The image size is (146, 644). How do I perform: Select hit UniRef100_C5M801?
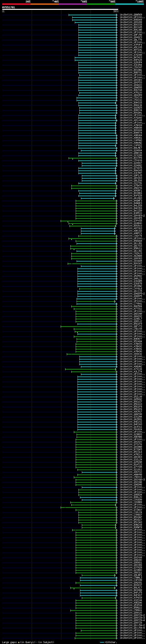(x=131, y=610)
